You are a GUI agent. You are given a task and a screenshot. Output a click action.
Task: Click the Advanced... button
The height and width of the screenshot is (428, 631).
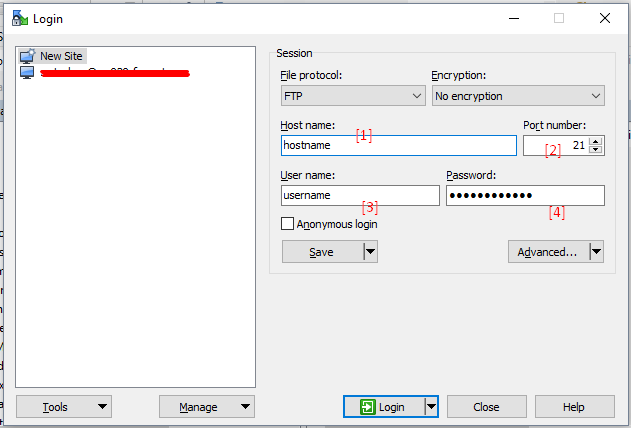(x=549, y=252)
